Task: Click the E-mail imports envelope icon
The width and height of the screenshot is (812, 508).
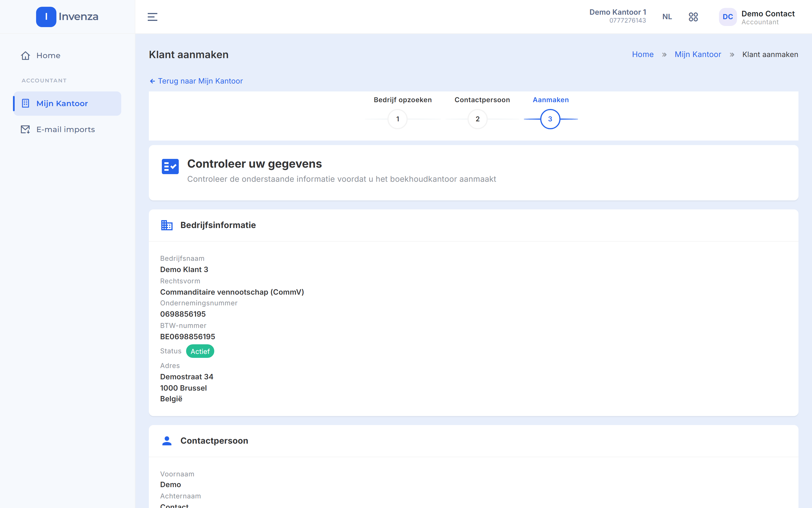Action: click(x=25, y=129)
